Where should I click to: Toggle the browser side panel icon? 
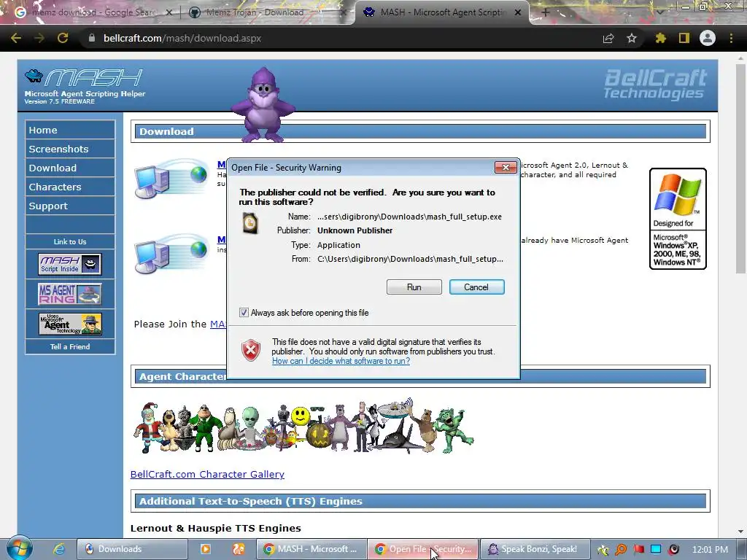coord(684,38)
